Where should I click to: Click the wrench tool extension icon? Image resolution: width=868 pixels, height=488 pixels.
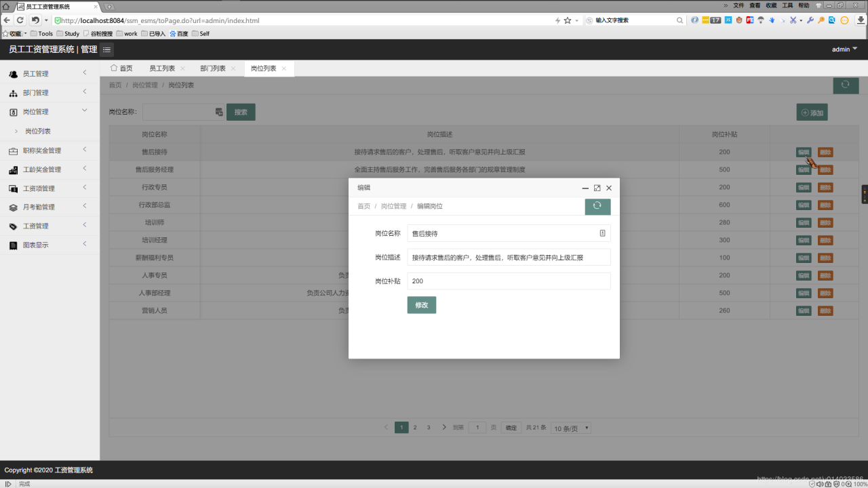coord(810,20)
